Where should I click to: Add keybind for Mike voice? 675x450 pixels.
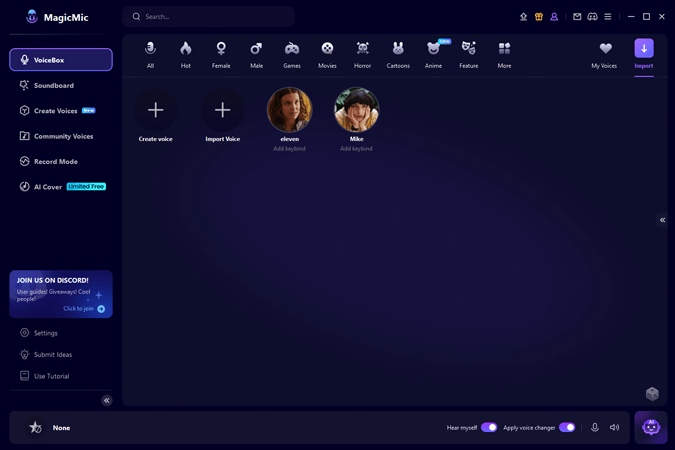pyautogui.click(x=356, y=149)
